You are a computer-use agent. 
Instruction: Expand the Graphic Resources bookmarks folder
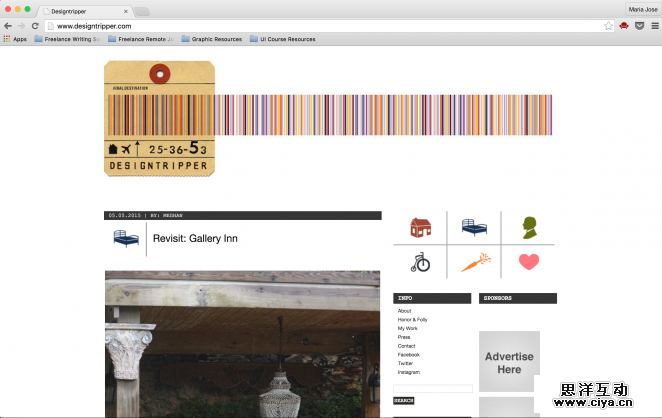[x=212, y=39]
